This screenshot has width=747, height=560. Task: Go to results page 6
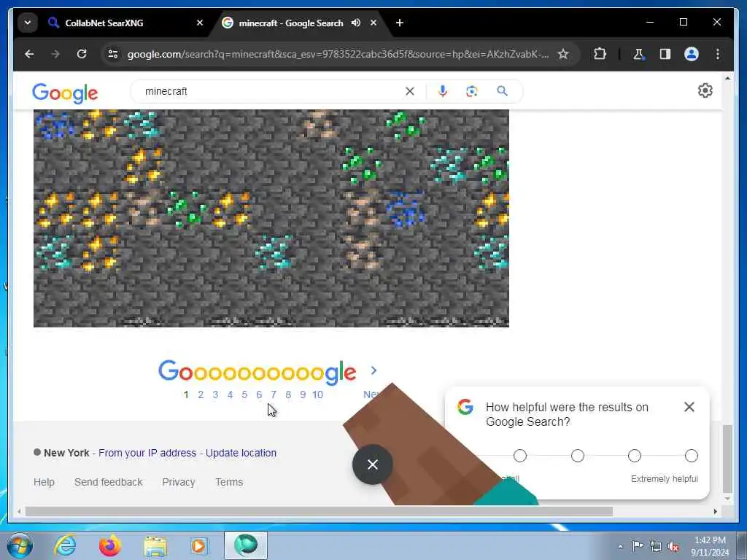coord(259,394)
